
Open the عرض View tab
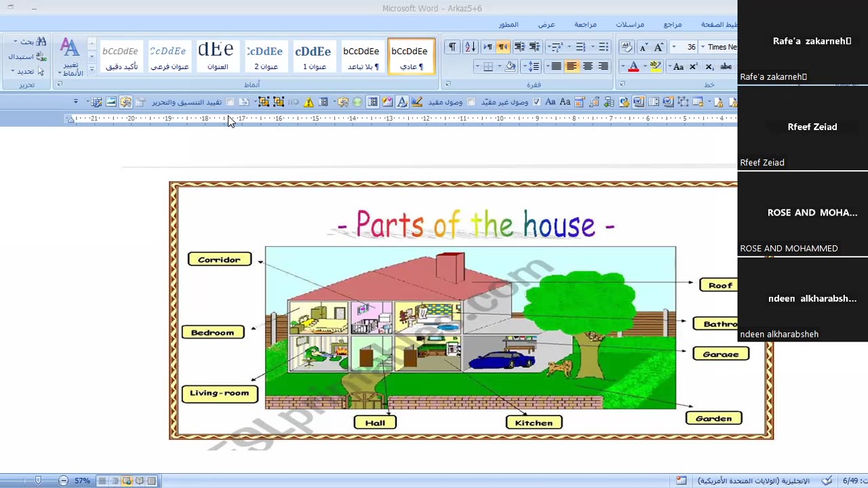(547, 24)
